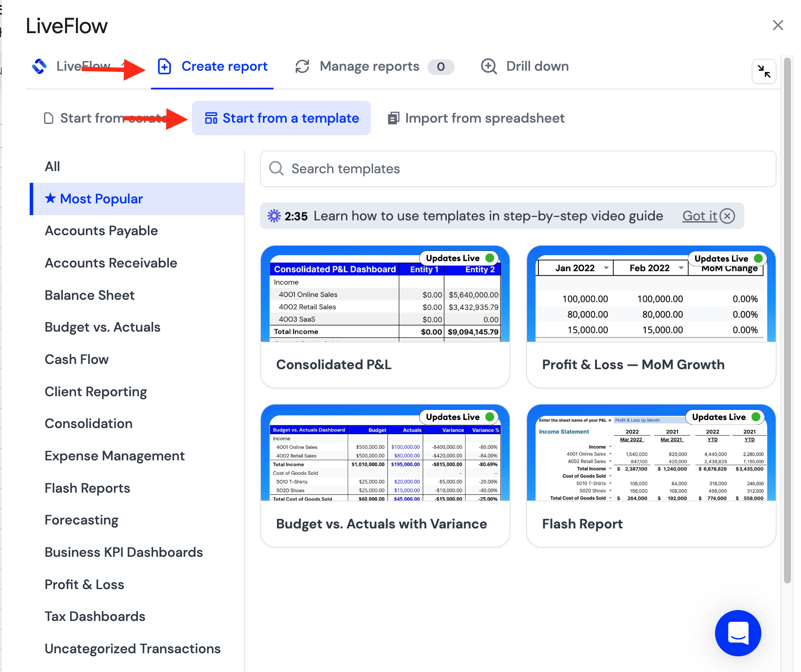
Task: Click the video guide sparkle icon
Action: 274,216
